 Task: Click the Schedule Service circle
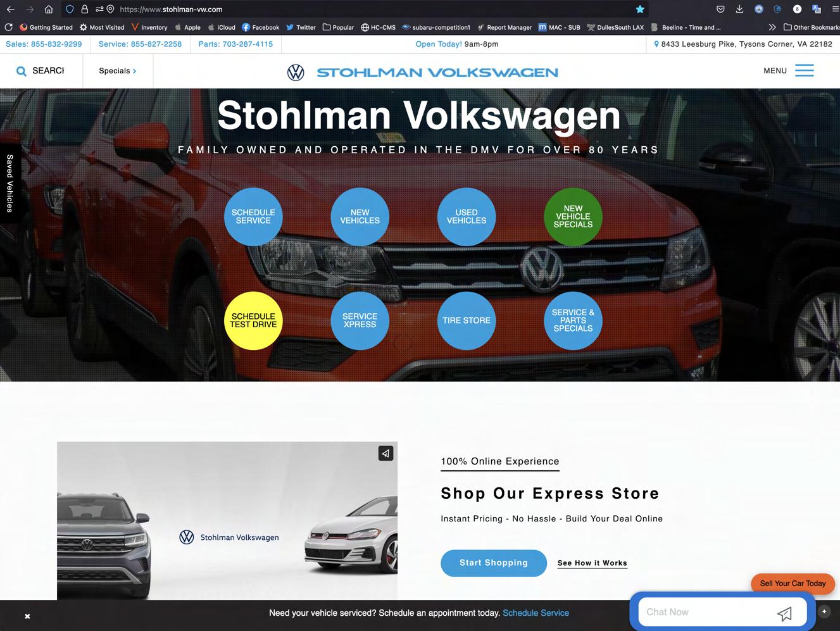253,216
